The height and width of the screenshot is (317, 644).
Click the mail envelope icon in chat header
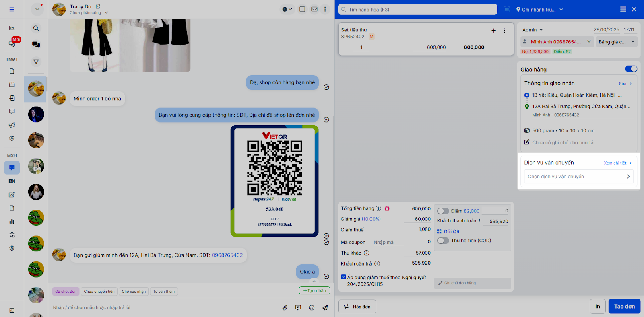point(314,9)
